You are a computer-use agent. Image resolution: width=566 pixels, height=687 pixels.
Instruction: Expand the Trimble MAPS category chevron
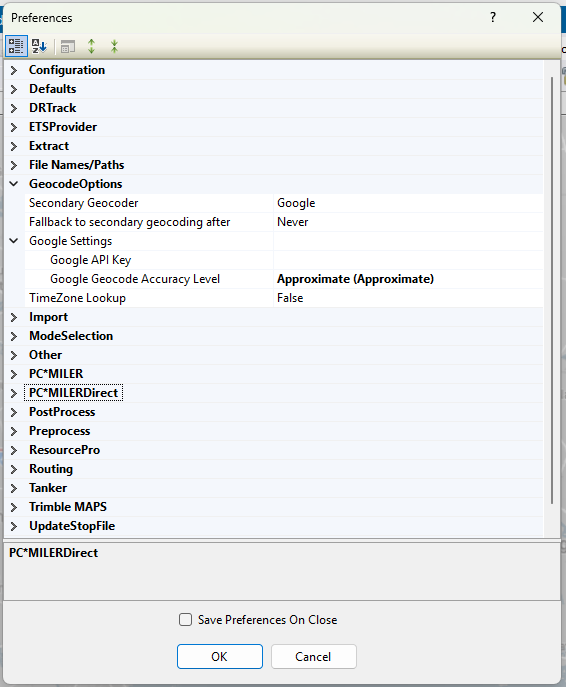(x=14, y=507)
